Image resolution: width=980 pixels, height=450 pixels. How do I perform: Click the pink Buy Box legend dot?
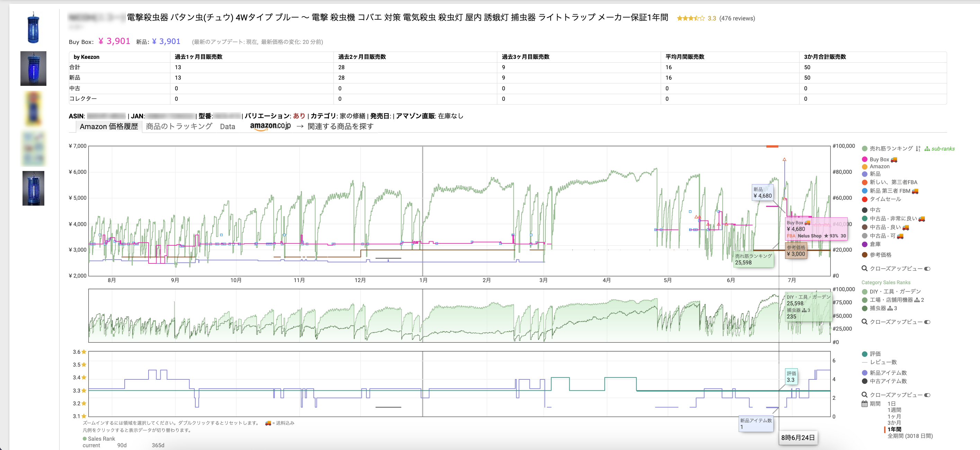point(864,159)
